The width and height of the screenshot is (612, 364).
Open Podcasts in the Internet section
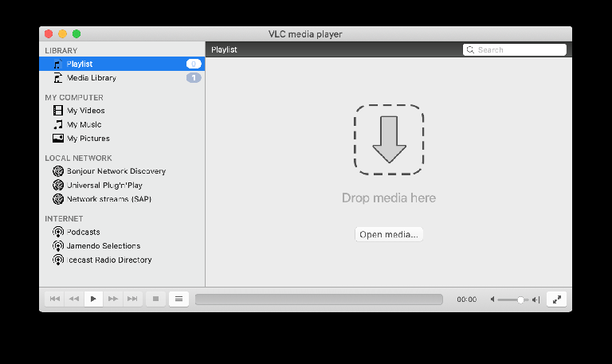click(x=122, y=232)
